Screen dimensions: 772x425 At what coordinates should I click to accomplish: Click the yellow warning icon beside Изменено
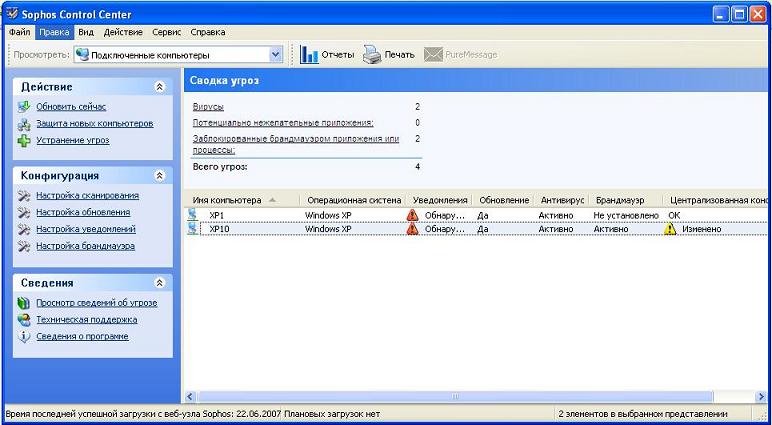pos(670,229)
